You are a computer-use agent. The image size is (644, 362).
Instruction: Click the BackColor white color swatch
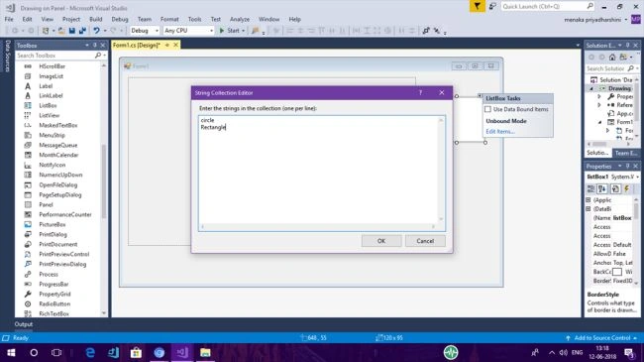pyautogui.click(x=617, y=272)
